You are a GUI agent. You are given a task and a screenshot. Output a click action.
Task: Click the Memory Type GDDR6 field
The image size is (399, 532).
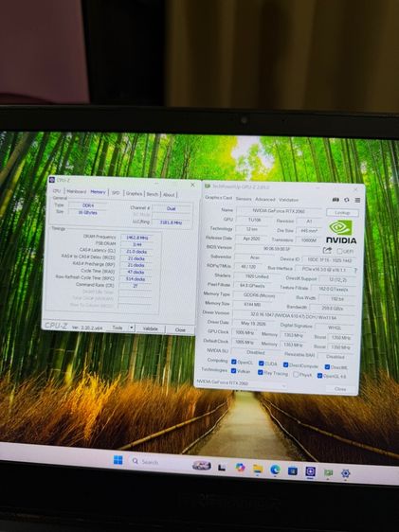(x=259, y=295)
